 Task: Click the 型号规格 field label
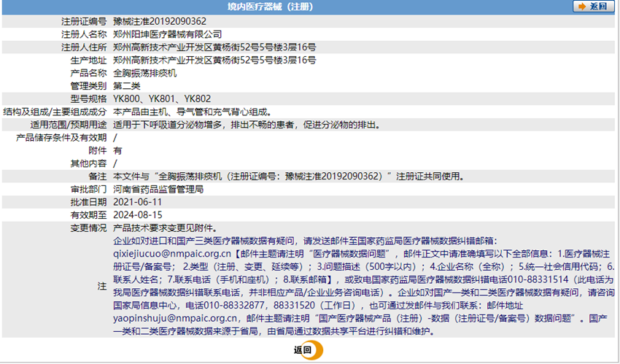[x=88, y=98]
